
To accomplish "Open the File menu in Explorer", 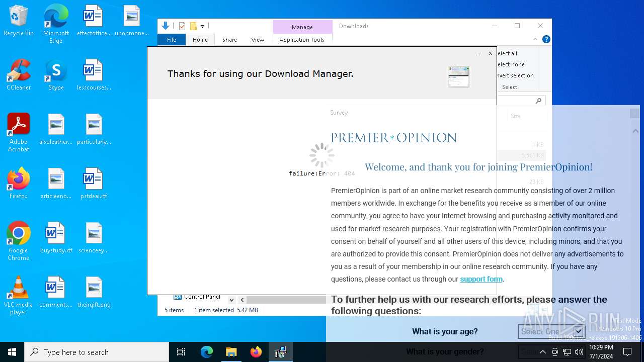I will coord(172,40).
